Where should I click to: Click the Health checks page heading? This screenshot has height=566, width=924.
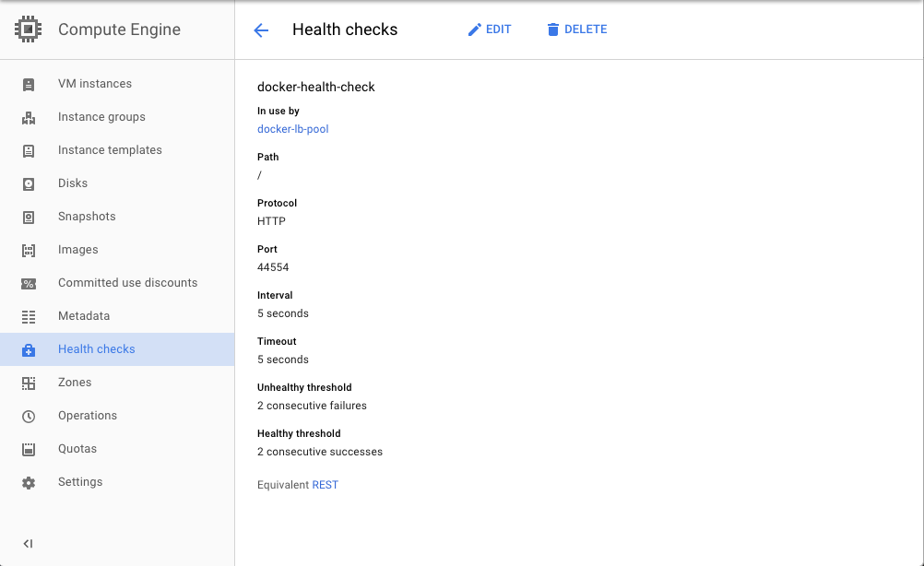point(345,29)
